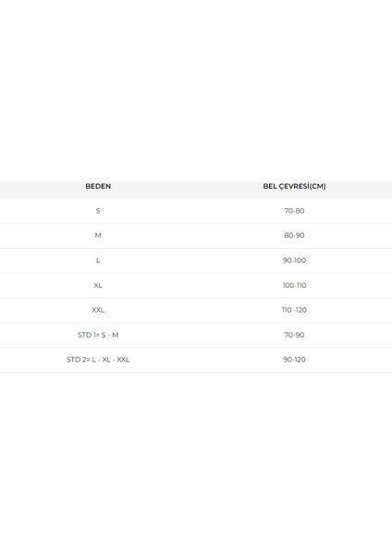
Task: Select the L size cell
Action: (98, 261)
